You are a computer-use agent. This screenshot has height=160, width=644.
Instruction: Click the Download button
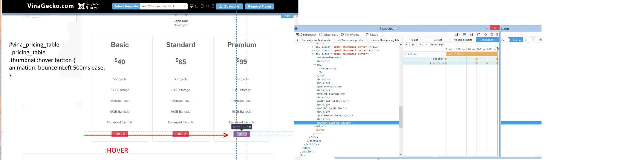pyautogui.click(x=229, y=6)
